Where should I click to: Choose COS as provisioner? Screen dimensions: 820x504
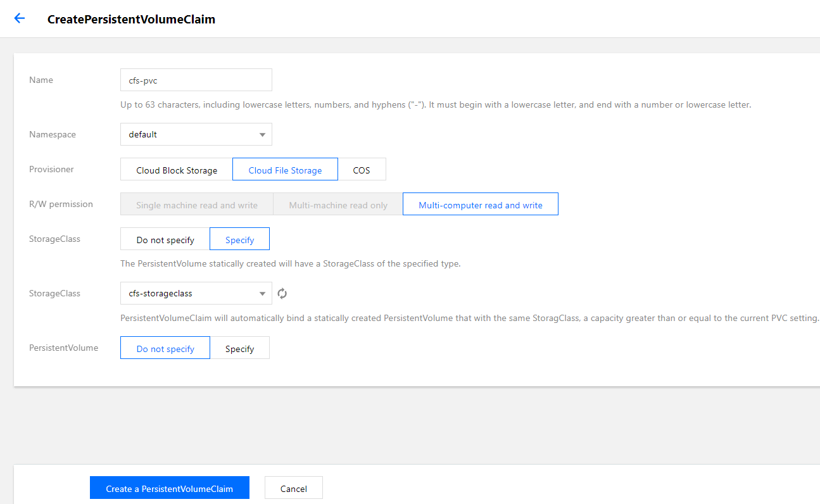(362, 170)
